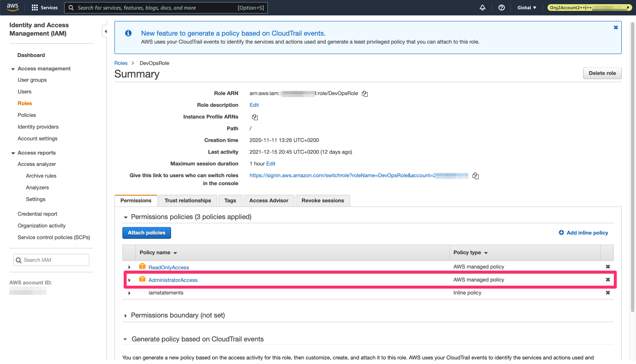
Task: Open the ReadOnlyAccess policy link
Action: (169, 268)
